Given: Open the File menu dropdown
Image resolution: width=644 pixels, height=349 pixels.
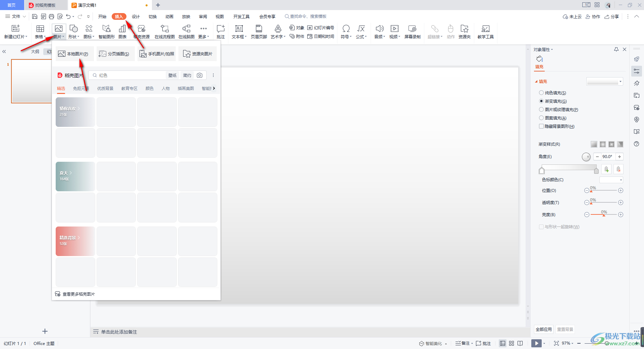Looking at the screenshot, I should point(15,16).
